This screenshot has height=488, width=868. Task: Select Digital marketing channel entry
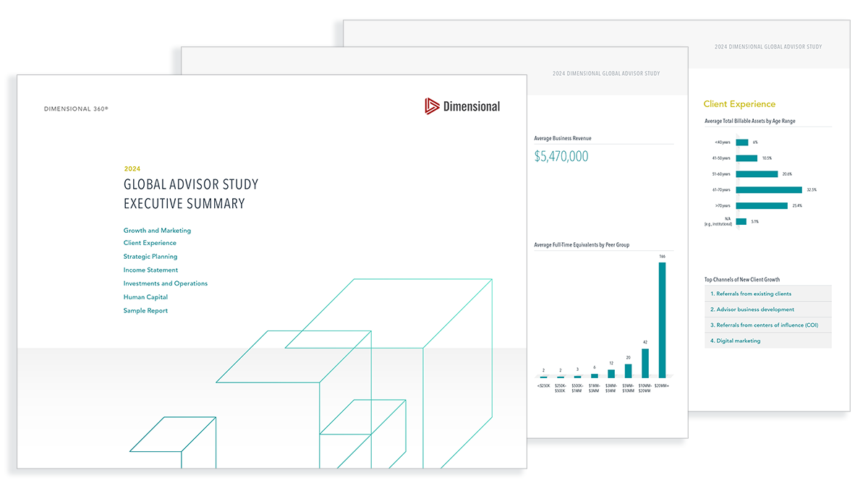735,341
